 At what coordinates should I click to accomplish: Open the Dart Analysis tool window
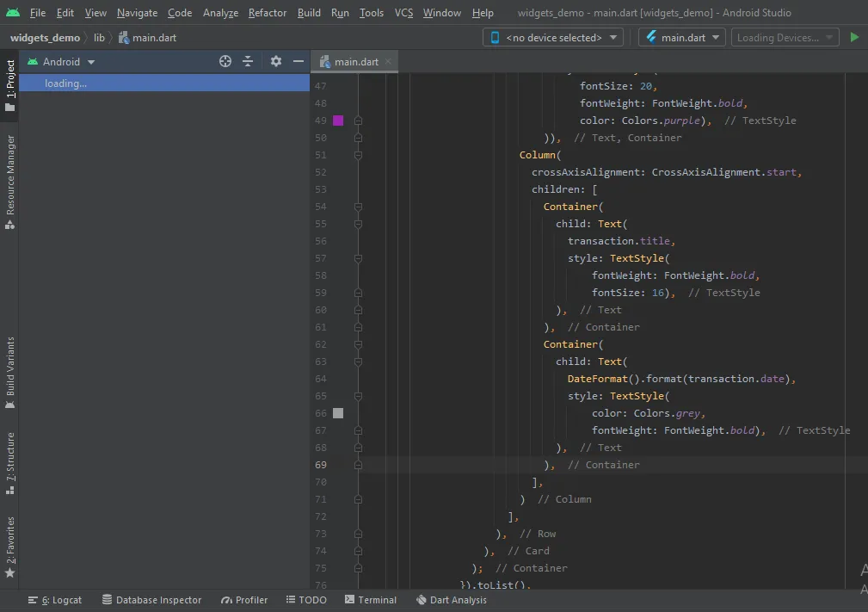[451, 600]
